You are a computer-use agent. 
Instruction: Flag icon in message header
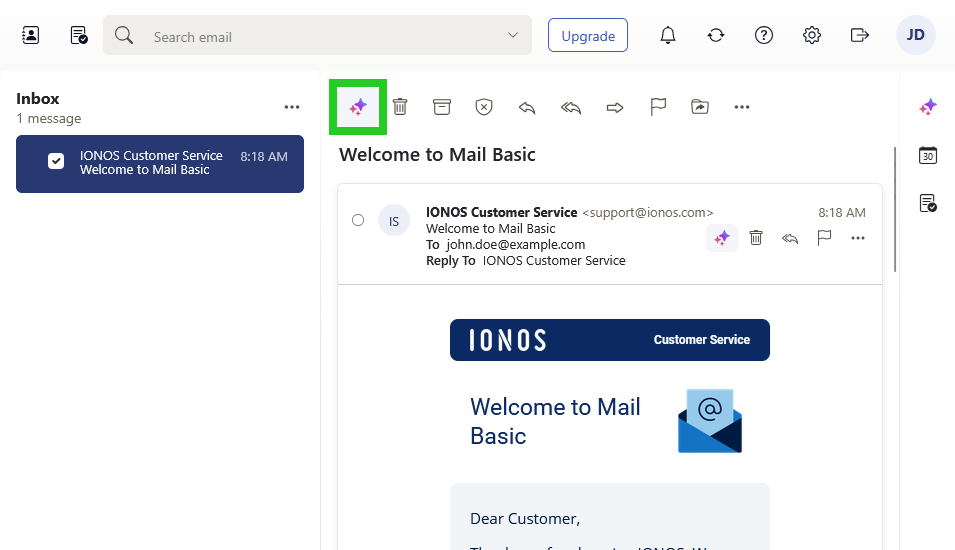(824, 238)
